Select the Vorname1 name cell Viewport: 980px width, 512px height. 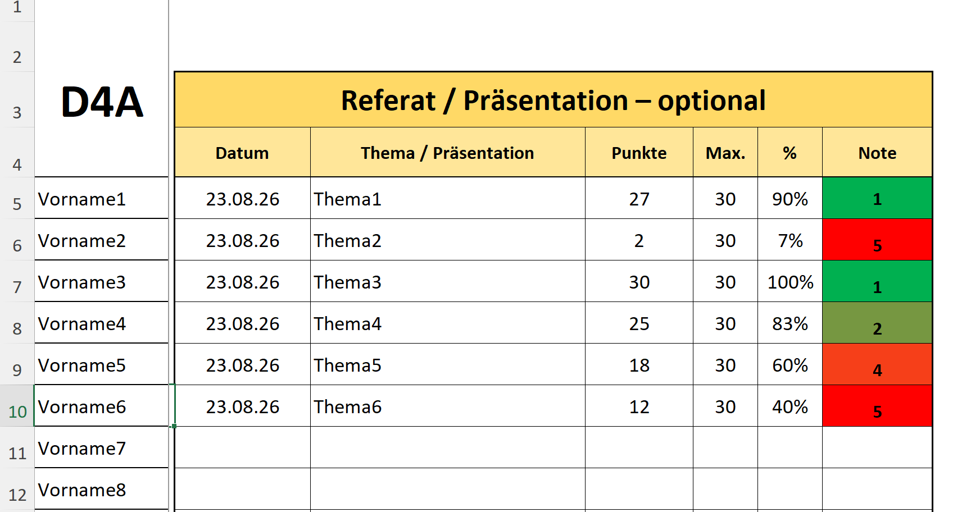(101, 198)
